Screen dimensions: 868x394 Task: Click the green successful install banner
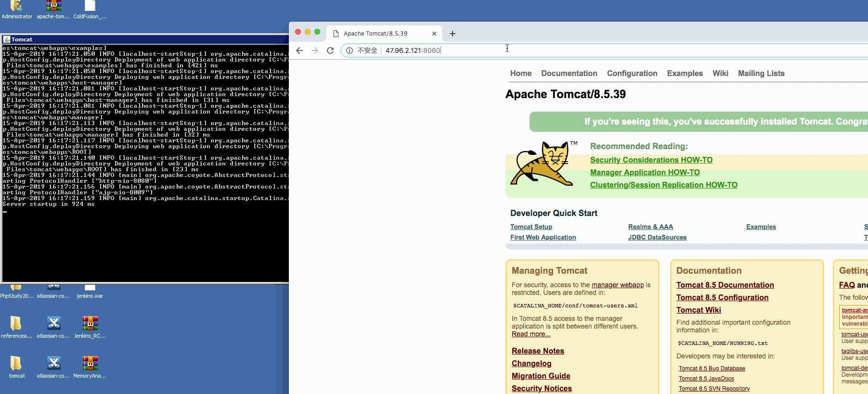699,122
